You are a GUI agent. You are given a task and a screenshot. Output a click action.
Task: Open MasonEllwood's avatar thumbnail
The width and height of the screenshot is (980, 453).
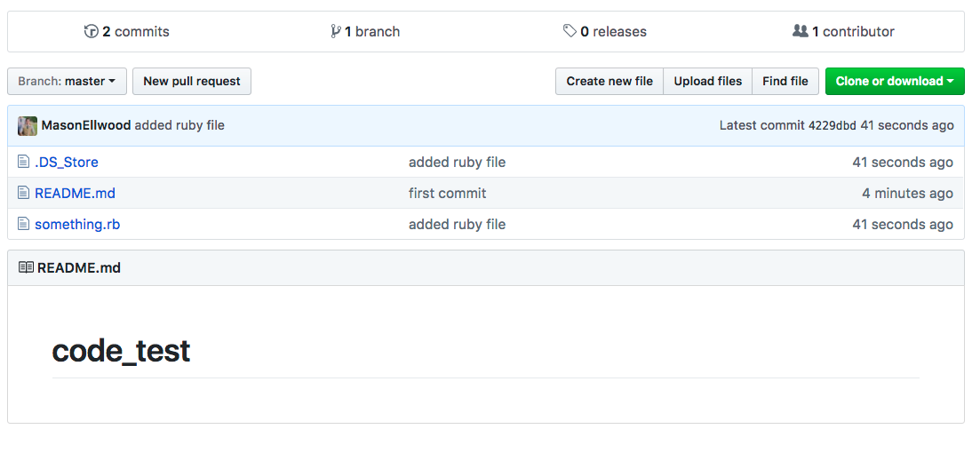[28, 125]
